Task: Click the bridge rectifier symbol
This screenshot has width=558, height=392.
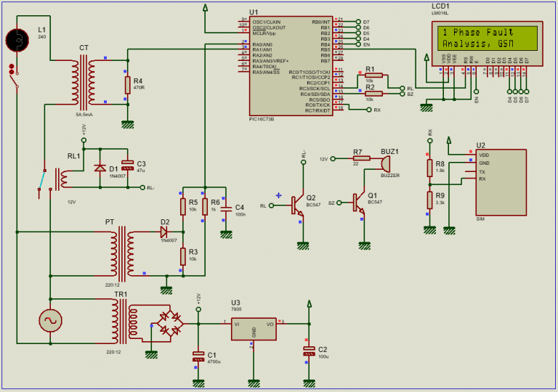Action: [170, 323]
